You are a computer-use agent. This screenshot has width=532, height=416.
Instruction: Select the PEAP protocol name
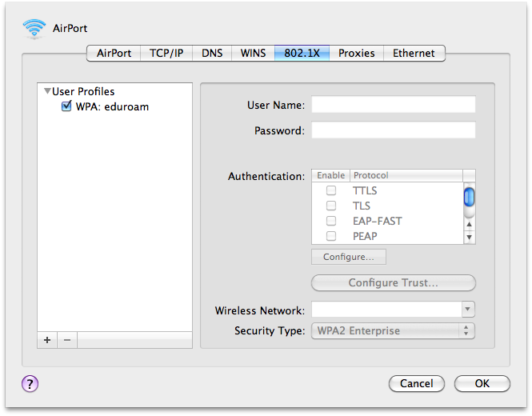click(x=365, y=236)
